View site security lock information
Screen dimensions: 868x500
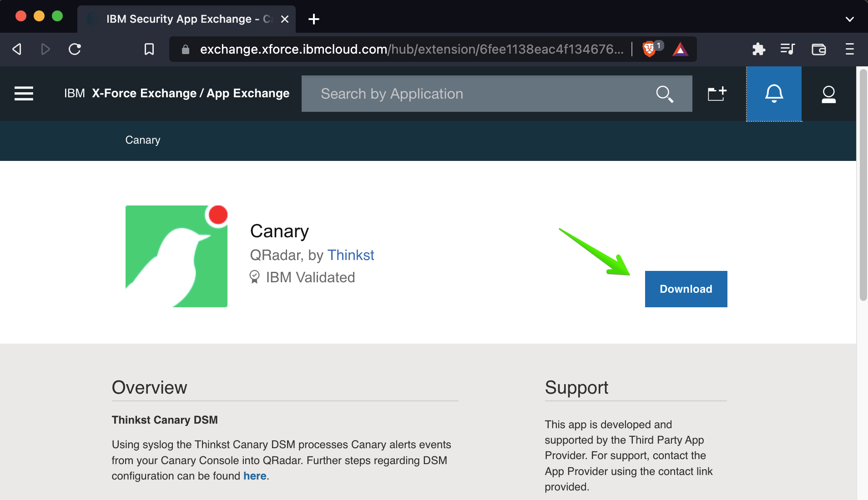tap(185, 49)
